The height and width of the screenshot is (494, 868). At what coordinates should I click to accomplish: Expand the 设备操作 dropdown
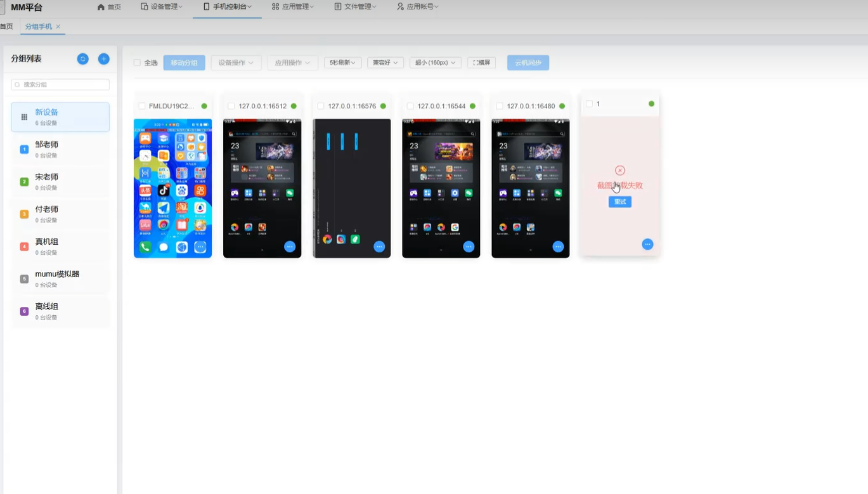(236, 62)
